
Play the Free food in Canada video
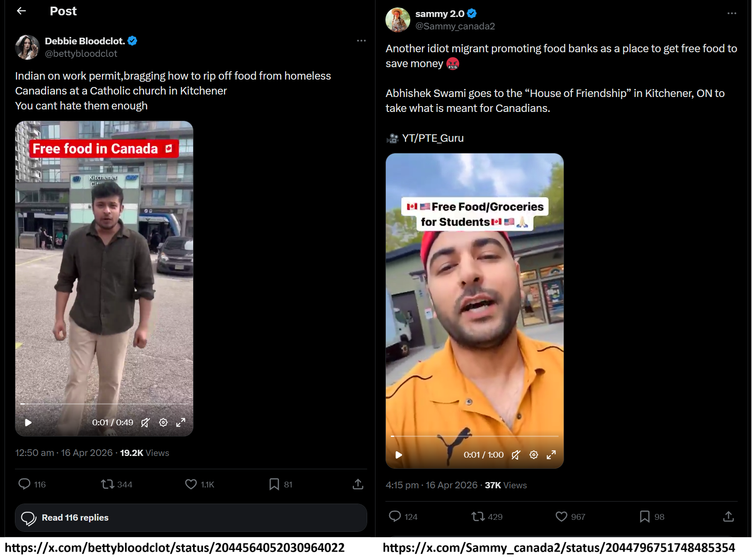[28, 422]
